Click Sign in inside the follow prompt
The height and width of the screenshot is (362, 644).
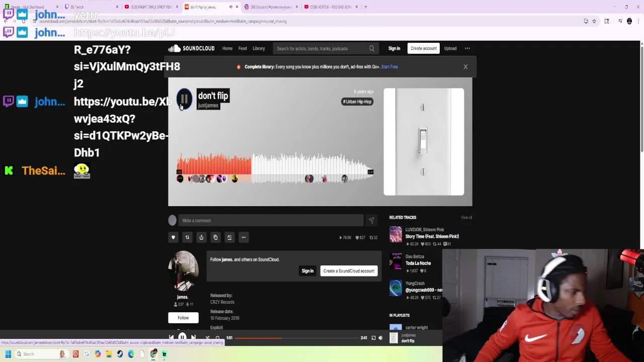tap(307, 271)
